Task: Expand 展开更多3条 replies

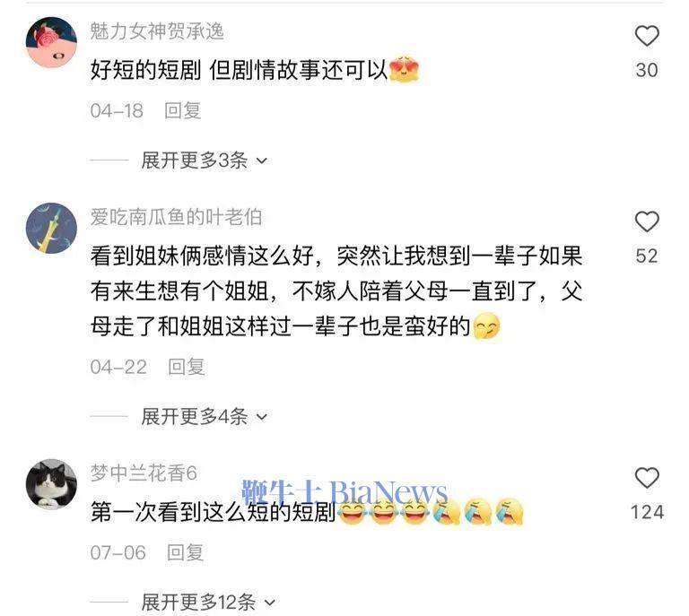Action: pyautogui.click(x=204, y=161)
